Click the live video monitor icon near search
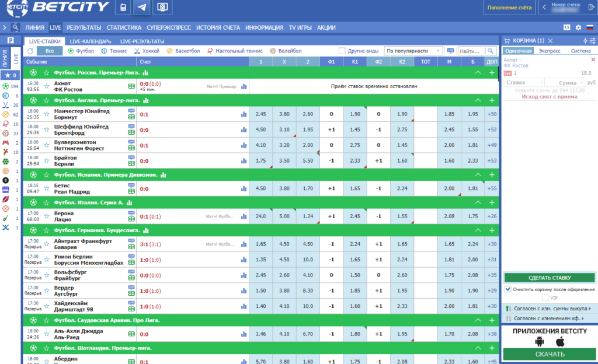Screen dimensions: 598x364 (x=450, y=51)
